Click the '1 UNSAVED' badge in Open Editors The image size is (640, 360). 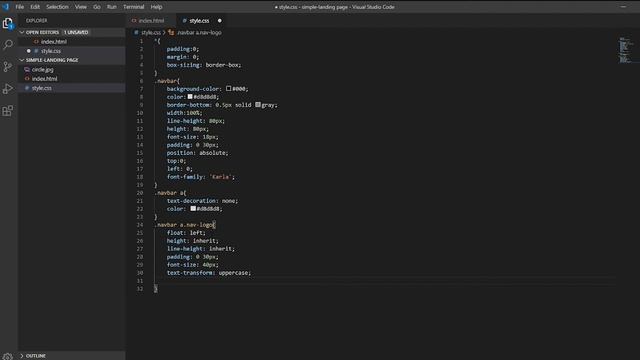76,32
